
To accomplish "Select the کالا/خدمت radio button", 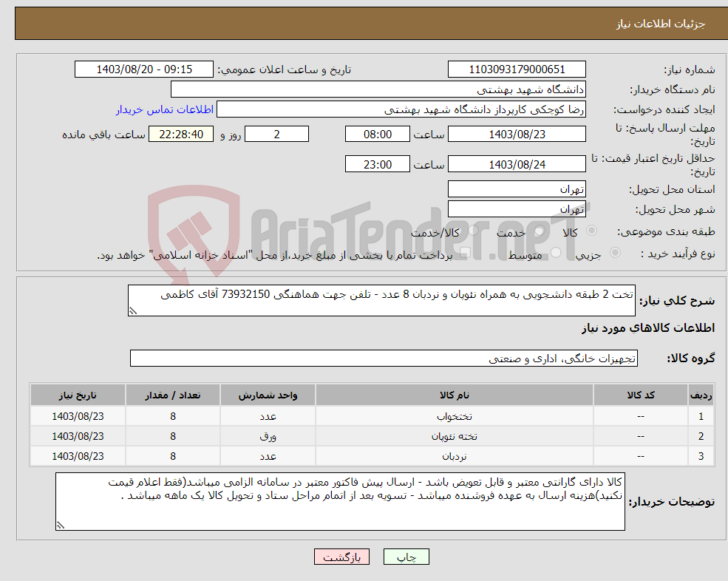I will pos(473,231).
